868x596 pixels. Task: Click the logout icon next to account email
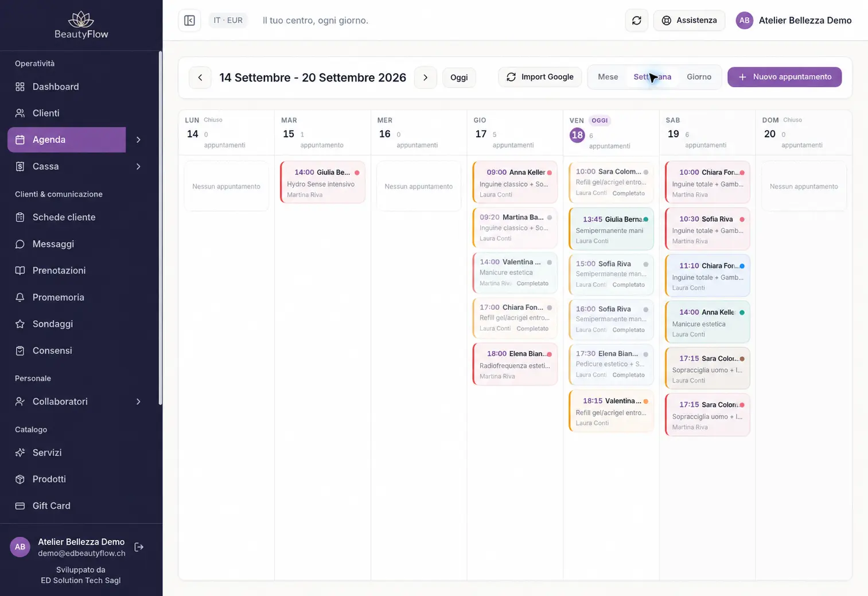(139, 547)
